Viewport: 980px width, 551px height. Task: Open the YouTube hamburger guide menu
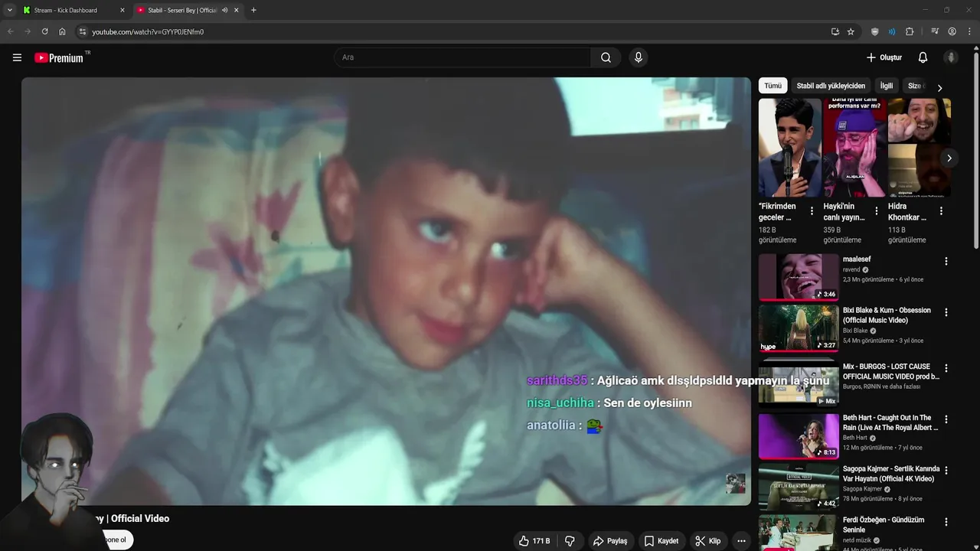[17, 57]
